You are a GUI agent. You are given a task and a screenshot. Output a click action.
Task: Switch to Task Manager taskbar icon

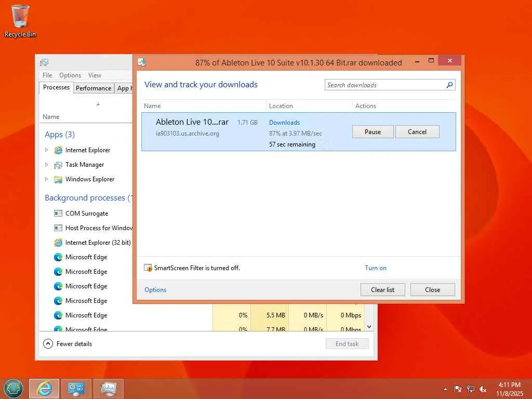click(109, 389)
